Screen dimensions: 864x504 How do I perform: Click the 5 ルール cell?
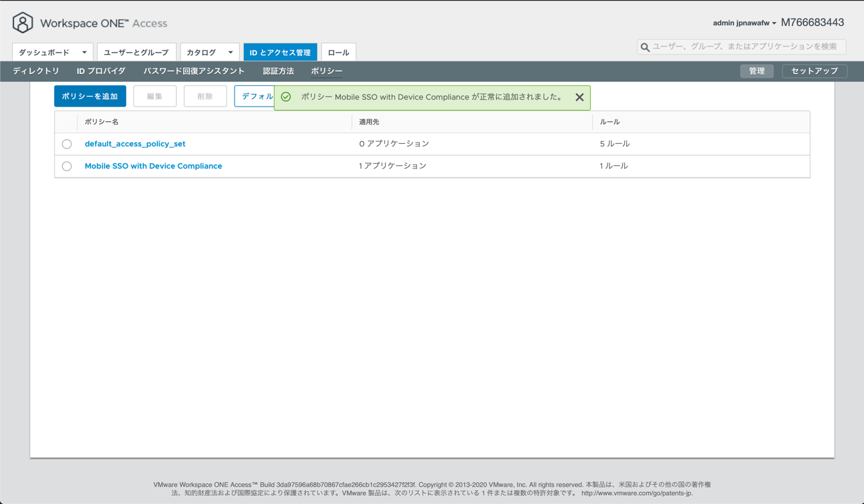615,144
